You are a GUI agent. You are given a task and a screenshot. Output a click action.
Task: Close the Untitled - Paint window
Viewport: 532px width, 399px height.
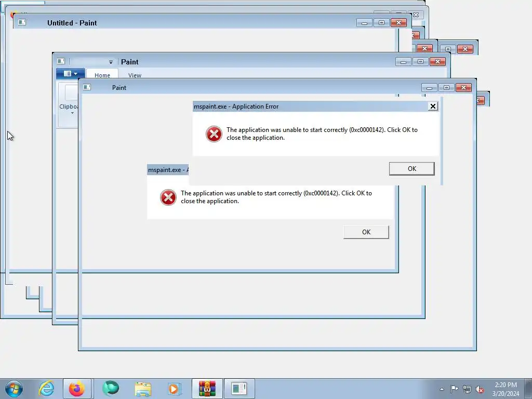pos(398,23)
